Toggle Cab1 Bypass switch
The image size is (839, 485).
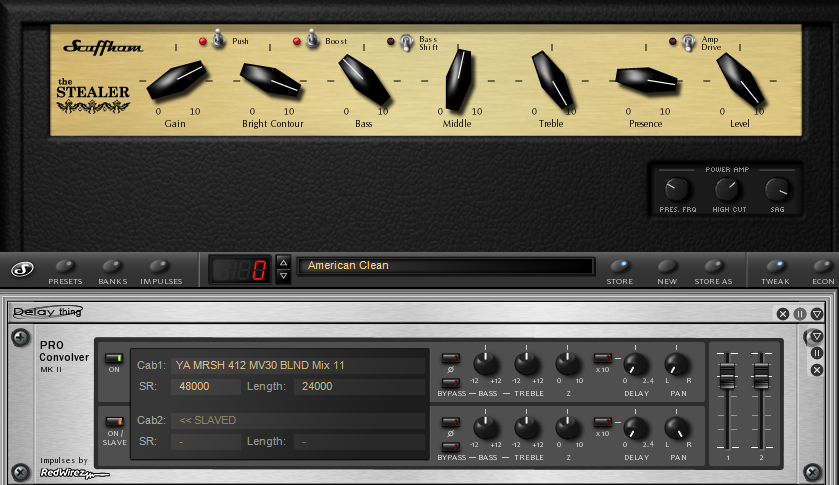coord(451,382)
